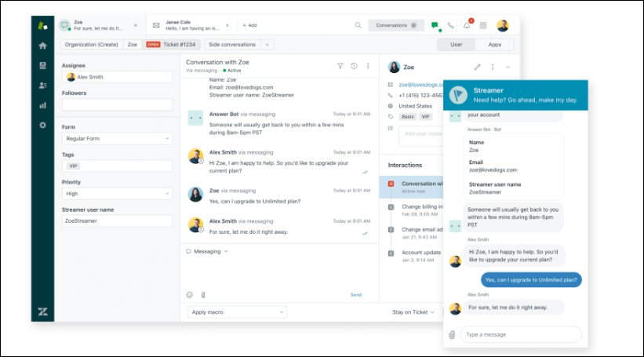644x357 pixels.
Task: Switch to the Apps panel tab
Action: pyautogui.click(x=494, y=45)
